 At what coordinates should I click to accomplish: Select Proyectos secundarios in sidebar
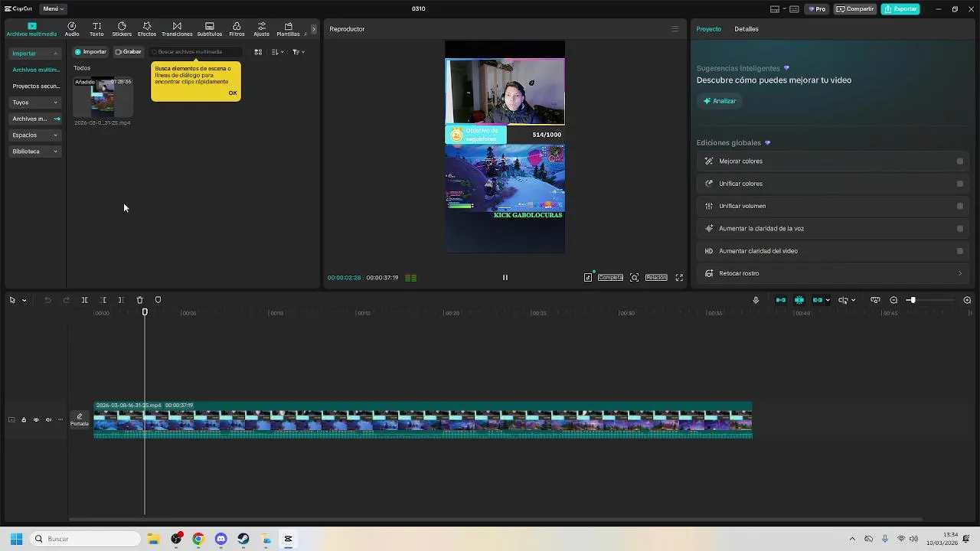tap(36, 86)
